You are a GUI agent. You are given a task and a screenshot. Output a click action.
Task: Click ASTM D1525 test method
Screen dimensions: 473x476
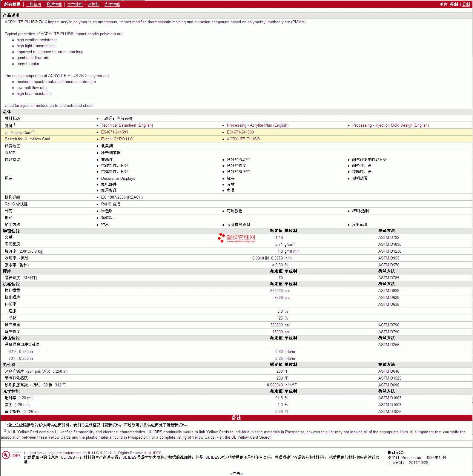click(x=390, y=378)
